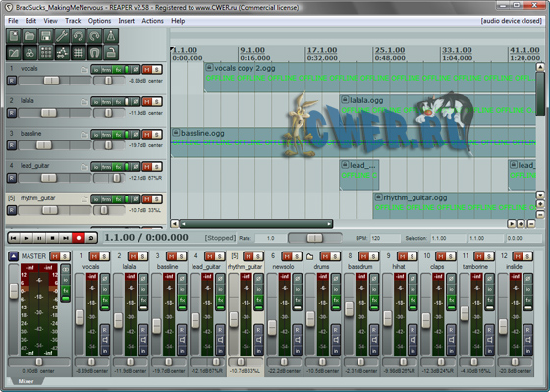This screenshot has height=392, width=550.
Task: Collapse the MASTER mixer arrow button
Action: point(14,256)
